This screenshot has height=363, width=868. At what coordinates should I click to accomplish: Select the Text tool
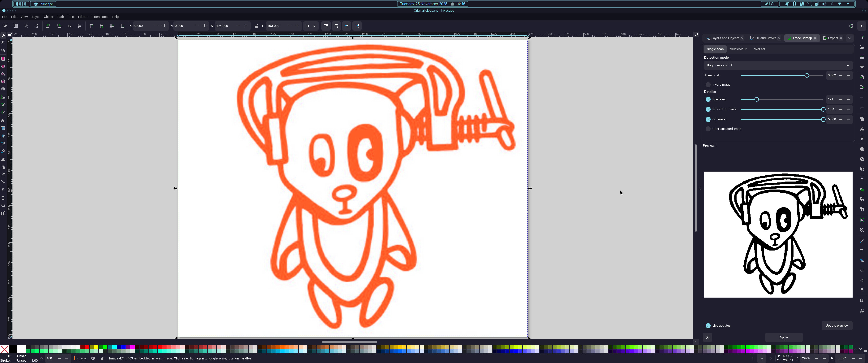pyautogui.click(x=3, y=120)
